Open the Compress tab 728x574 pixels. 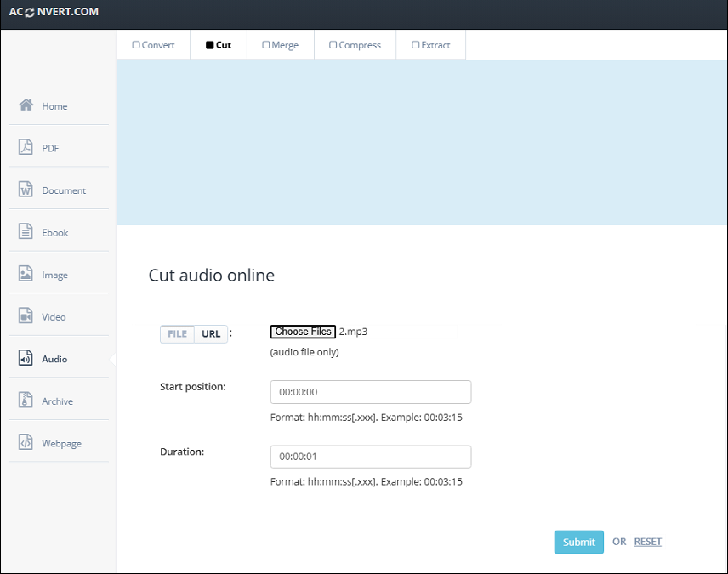(x=355, y=45)
